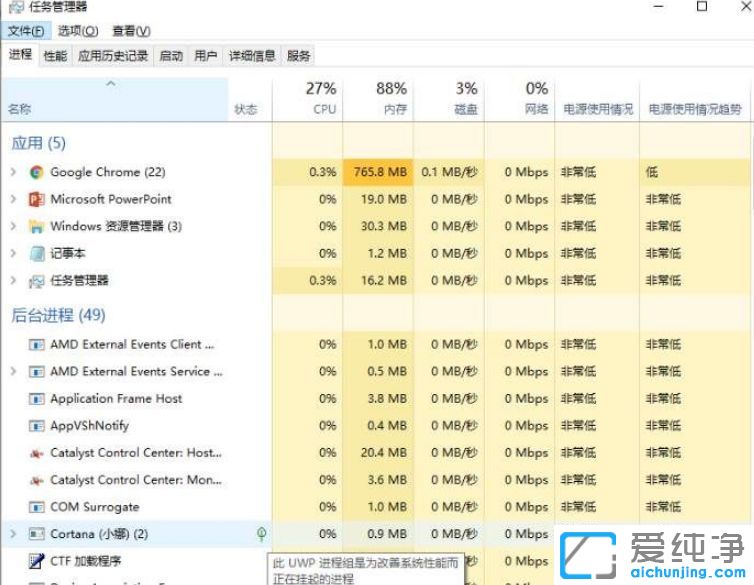Expand the Cortana (小娜) (2) group
Viewport: 754px width, 585px height.
(x=13, y=534)
